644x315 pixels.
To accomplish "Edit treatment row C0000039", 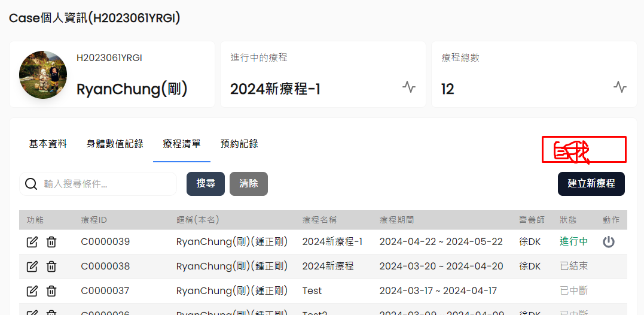I will click(x=32, y=242).
